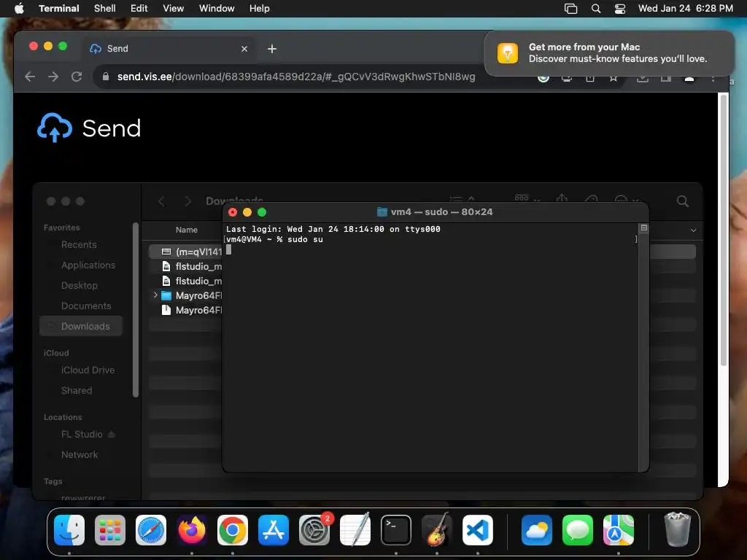Open Maps from the Dock

[619, 530]
